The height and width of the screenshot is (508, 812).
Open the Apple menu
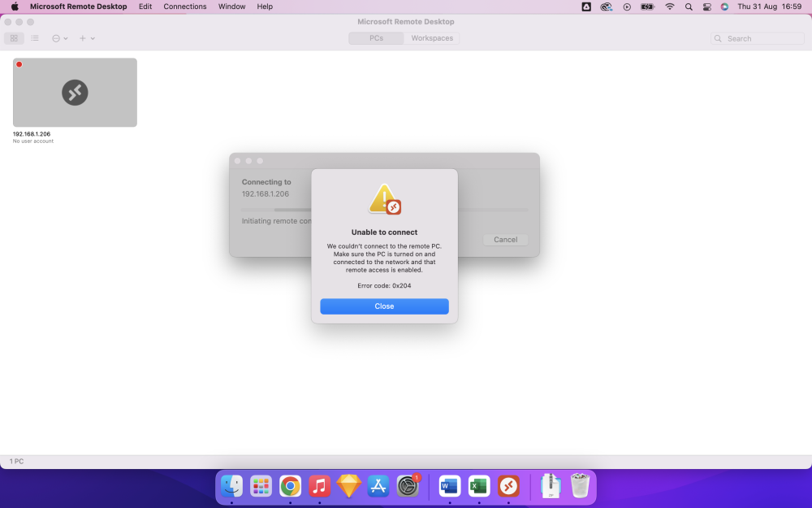pyautogui.click(x=15, y=7)
